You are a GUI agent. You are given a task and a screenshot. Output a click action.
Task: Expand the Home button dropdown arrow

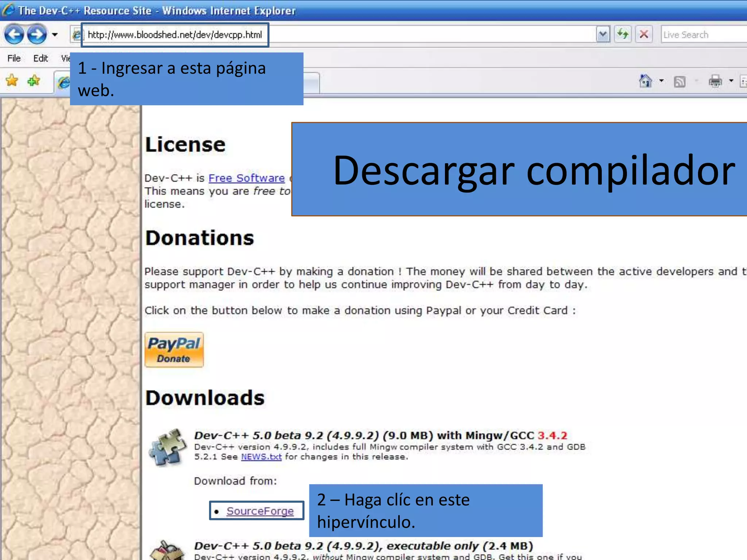coord(661,81)
